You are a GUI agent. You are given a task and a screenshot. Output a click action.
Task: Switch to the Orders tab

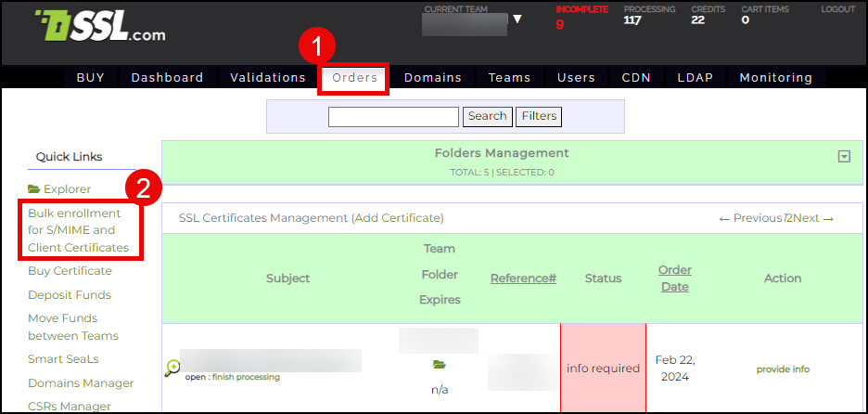[354, 77]
